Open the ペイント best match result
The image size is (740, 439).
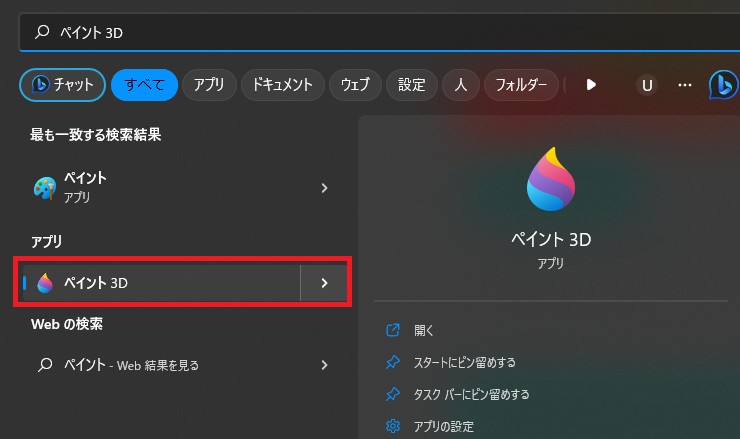(x=182, y=187)
